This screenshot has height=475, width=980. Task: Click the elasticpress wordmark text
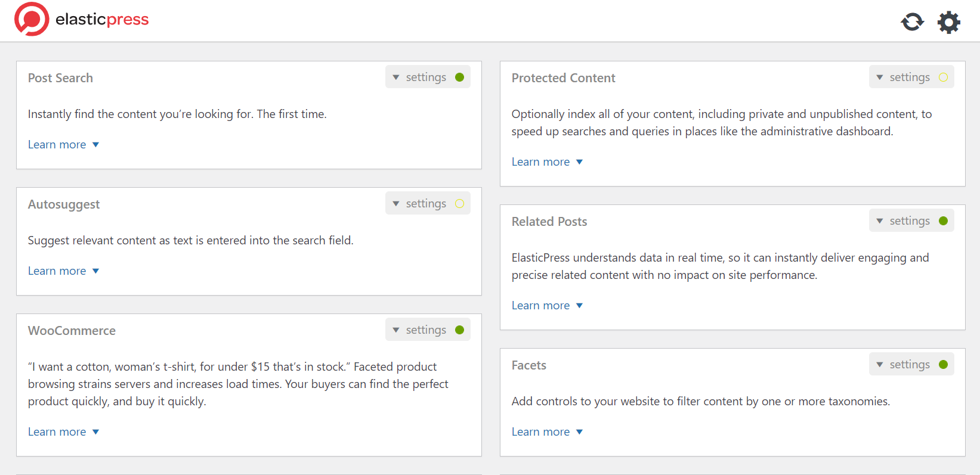pos(102,19)
